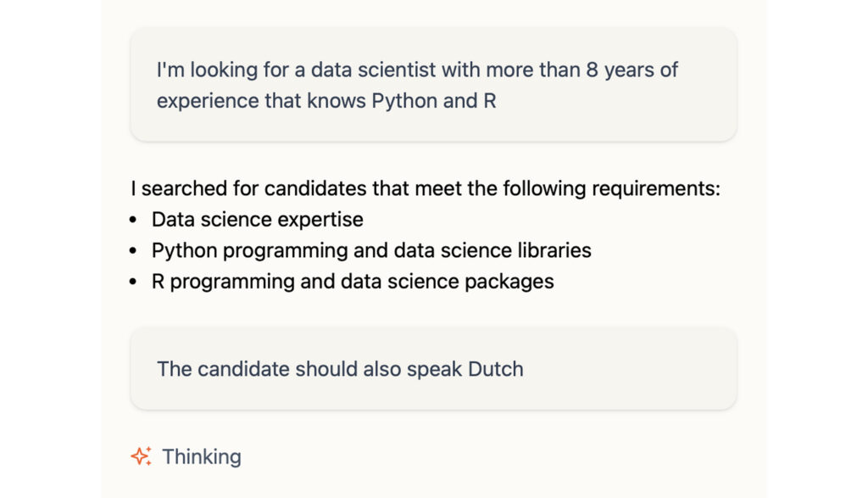
Task: Click the 'I searched for candidates' response line
Action: click(425, 188)
